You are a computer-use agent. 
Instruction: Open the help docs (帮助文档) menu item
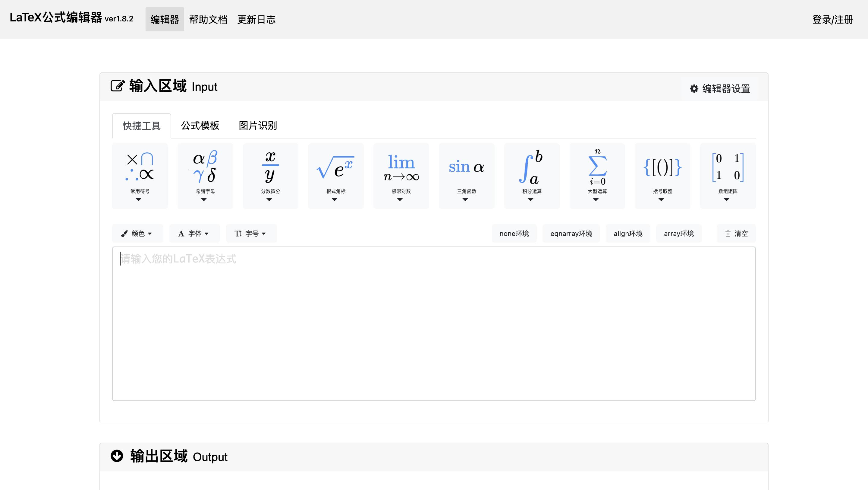pyautogui.click(x=208, y=20)
